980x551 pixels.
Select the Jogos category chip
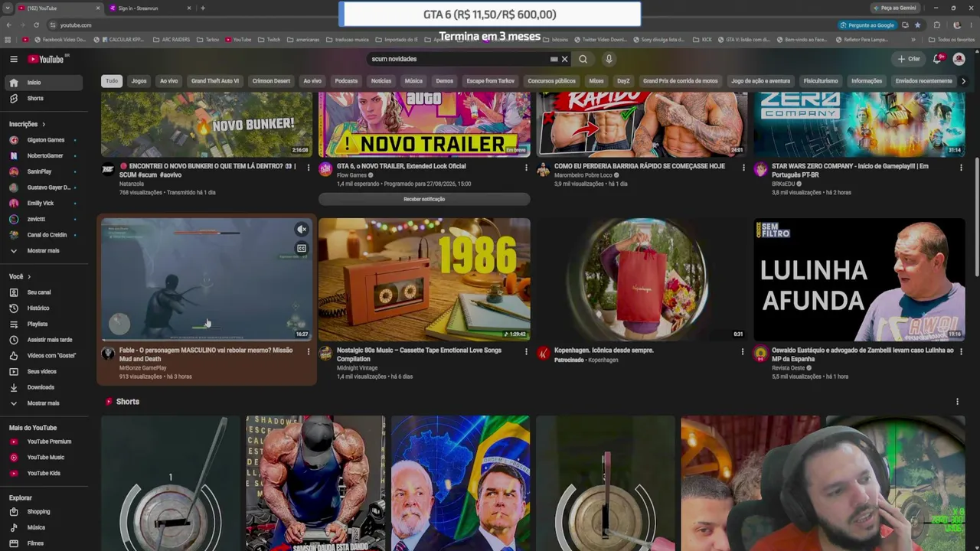click(x=139, y=81)
